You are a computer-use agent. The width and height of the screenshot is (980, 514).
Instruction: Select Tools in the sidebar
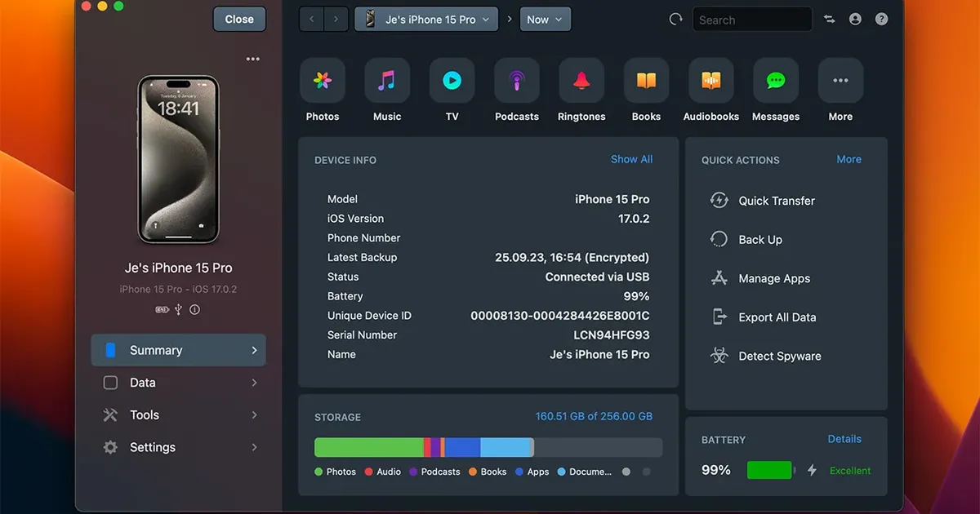click(179, 415)
